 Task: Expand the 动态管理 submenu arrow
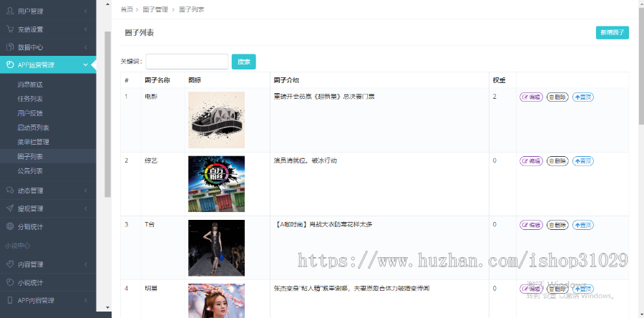(x=86, y=191)
